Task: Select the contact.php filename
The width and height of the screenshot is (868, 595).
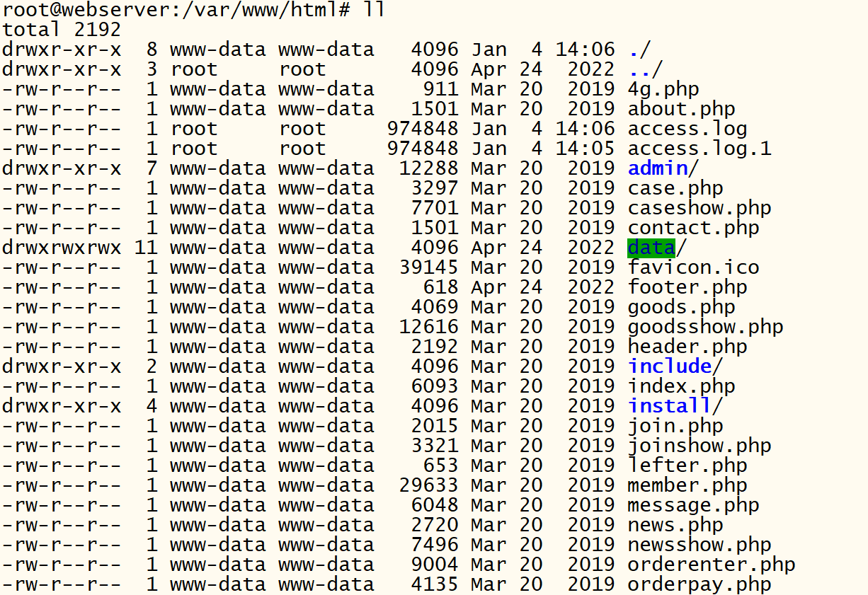Action: pyautogui.click(x=693, y=228)
